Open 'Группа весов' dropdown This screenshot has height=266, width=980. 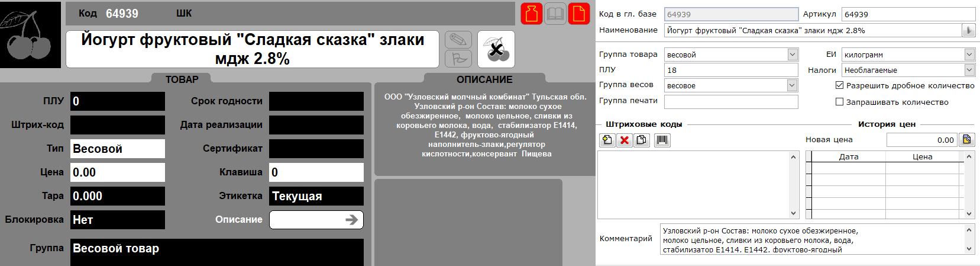pos(793,85)
